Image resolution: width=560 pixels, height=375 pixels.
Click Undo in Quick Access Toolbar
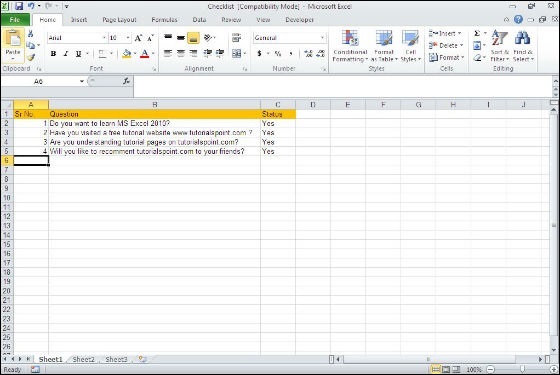click(31, 6)
